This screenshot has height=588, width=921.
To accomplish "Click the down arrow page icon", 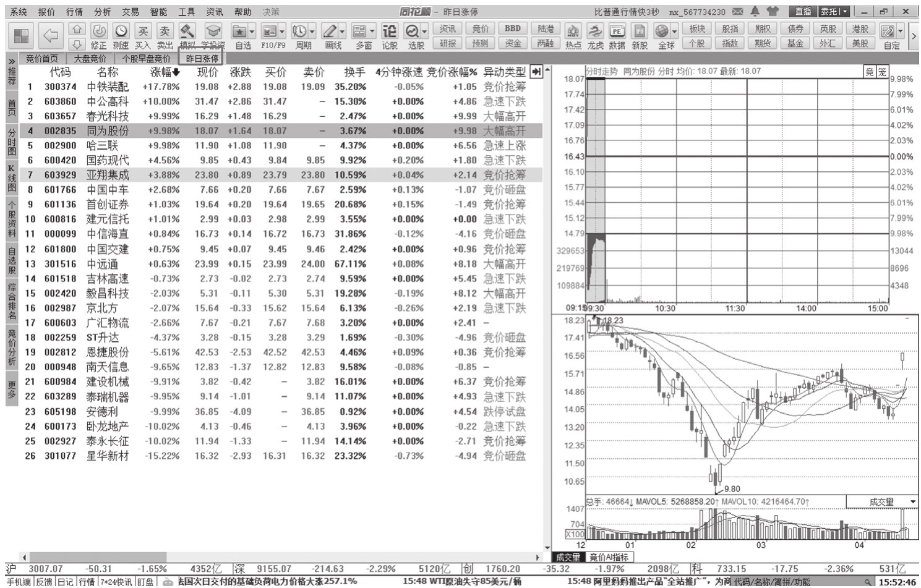I will 77,44.
